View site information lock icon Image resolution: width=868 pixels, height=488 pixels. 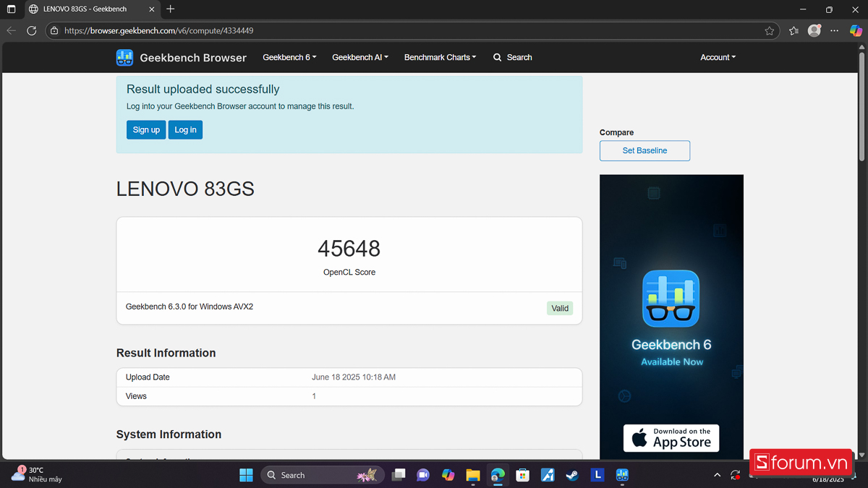54,30
